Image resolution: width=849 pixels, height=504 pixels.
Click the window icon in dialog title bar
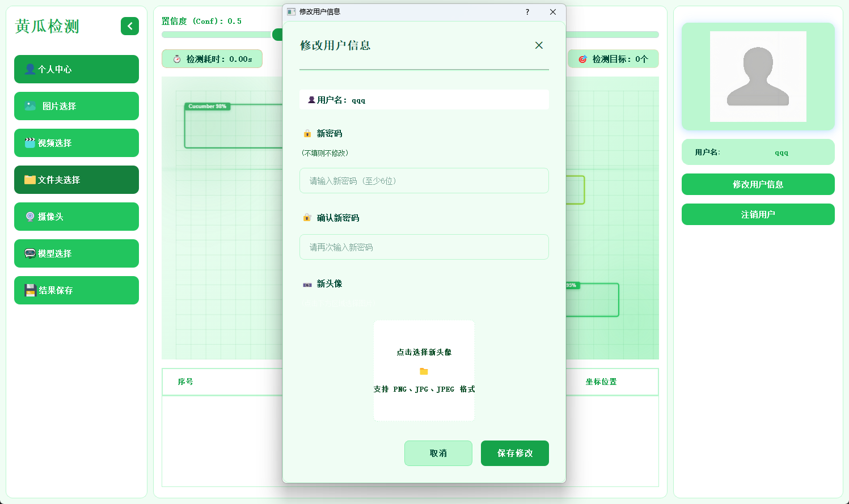click(x=292, y=12)
